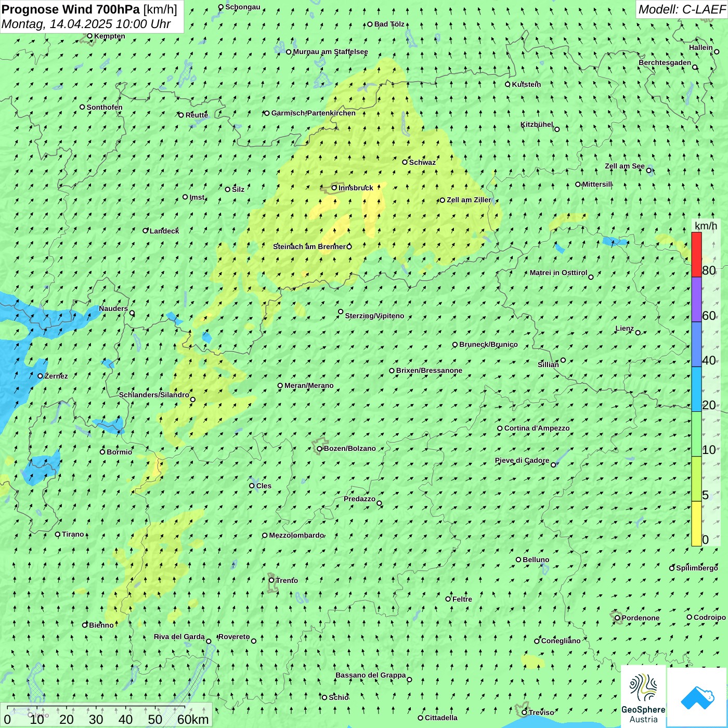Select the Kufstein location label
728x728 pixels.
(526, 84)
